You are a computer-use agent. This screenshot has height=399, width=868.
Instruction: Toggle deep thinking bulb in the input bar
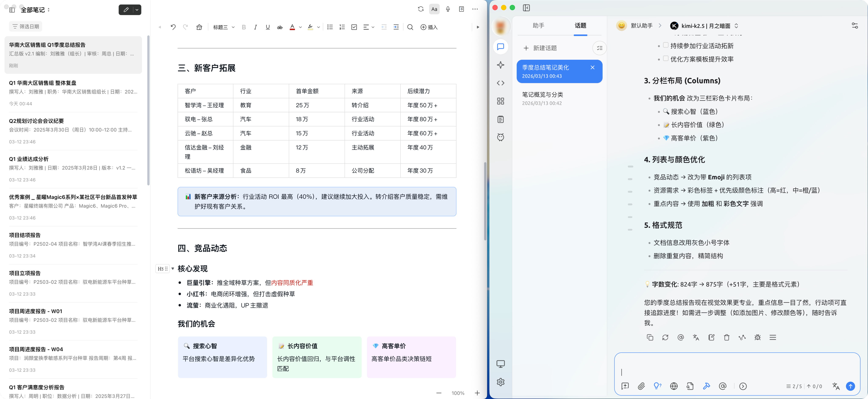[657, 386]
